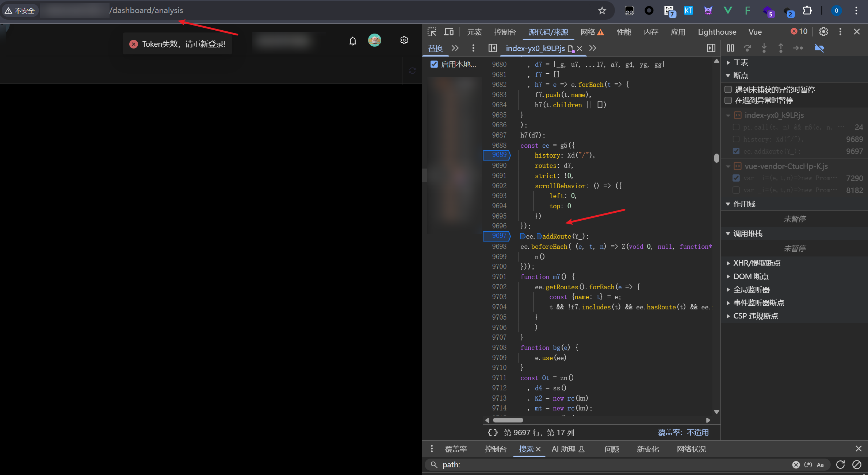Screen dimensions: 868x475
Task: Click the notification bell icon
Action: [352, 41]
